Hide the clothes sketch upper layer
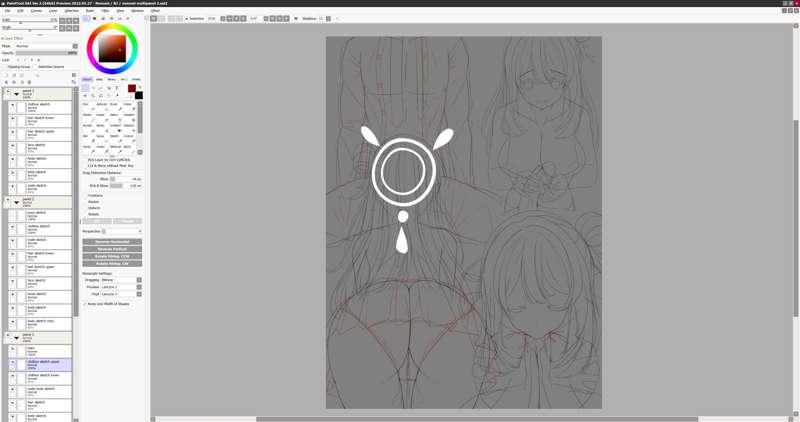The height and width of the screenshot is (422, 800). (x=13, y=363)
